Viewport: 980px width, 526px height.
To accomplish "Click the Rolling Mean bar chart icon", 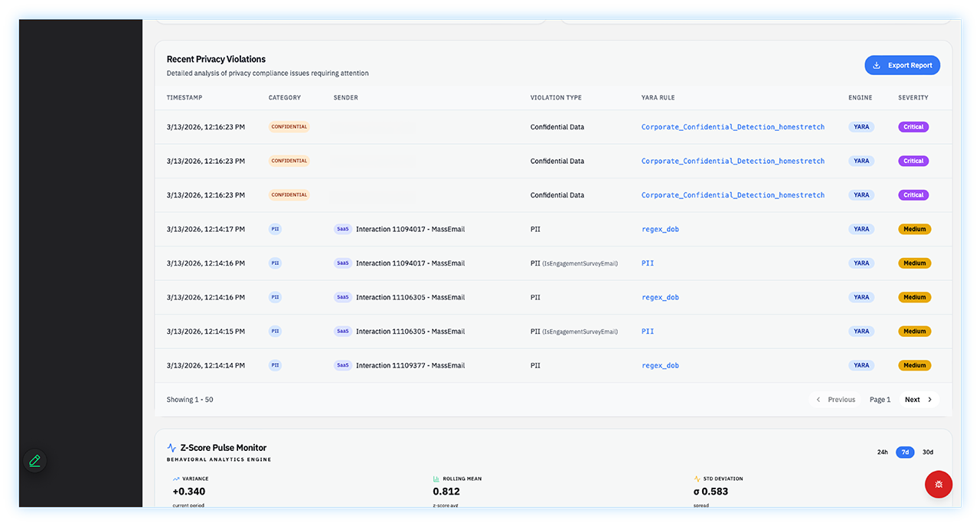I will coord(436,479).
